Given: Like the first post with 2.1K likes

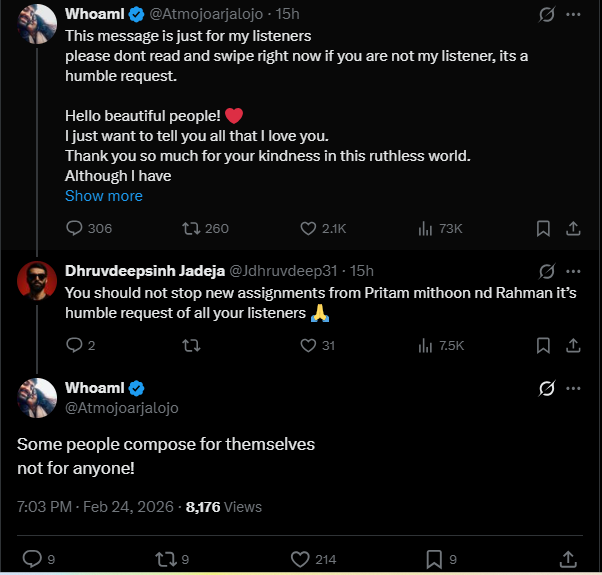Looking at the screenshot, I should [x=308, y=228].
